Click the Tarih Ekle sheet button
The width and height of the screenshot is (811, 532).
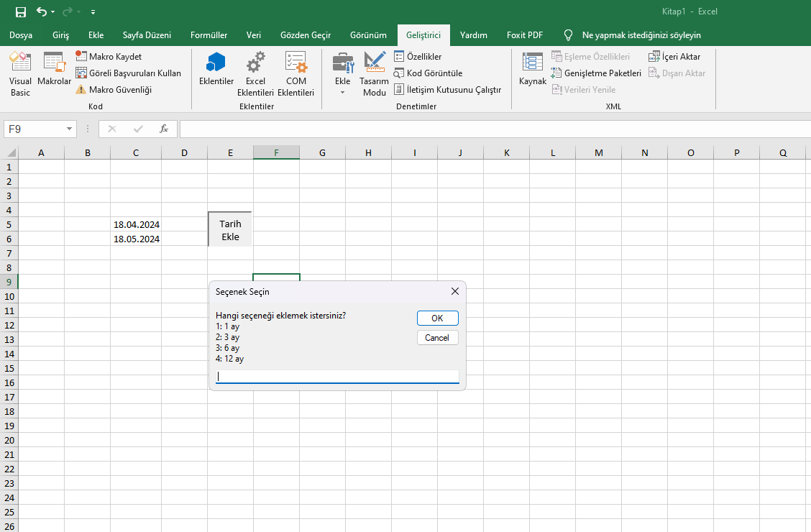point(230,230)
